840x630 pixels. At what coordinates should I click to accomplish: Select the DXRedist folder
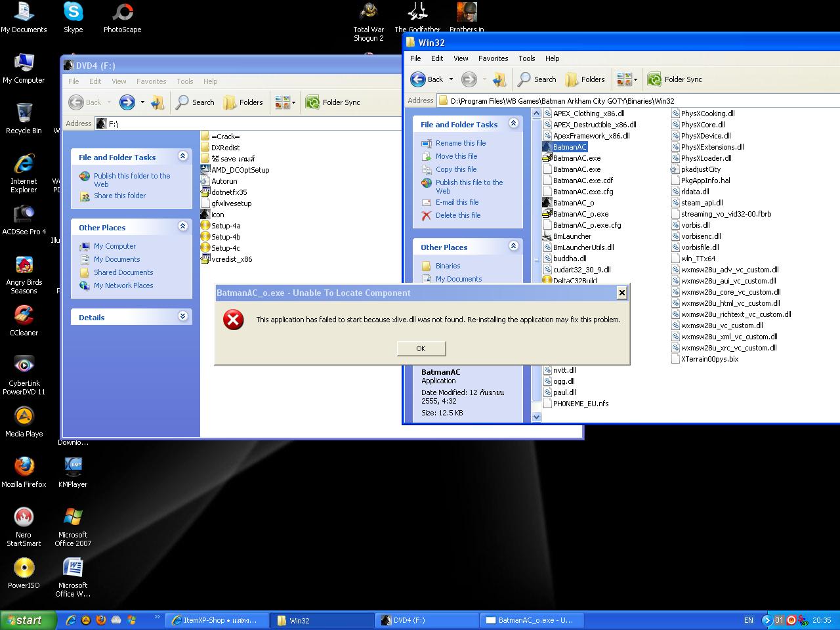click(225, 148)
